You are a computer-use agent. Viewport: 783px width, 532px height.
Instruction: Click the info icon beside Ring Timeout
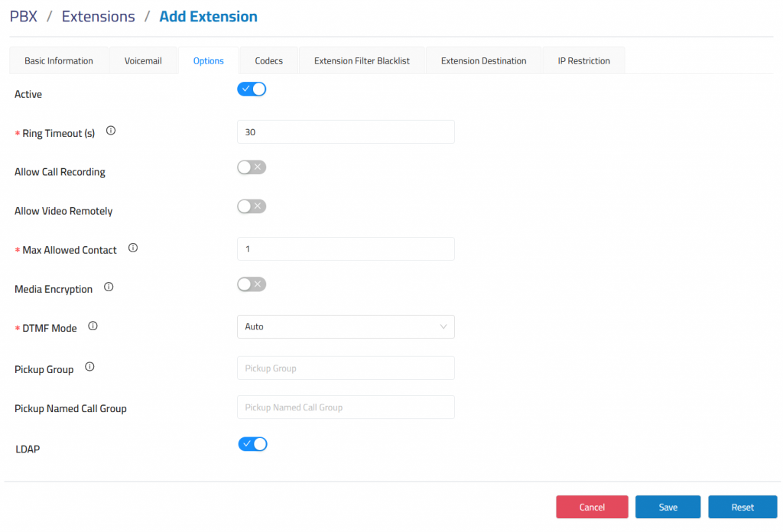(111, 131)
